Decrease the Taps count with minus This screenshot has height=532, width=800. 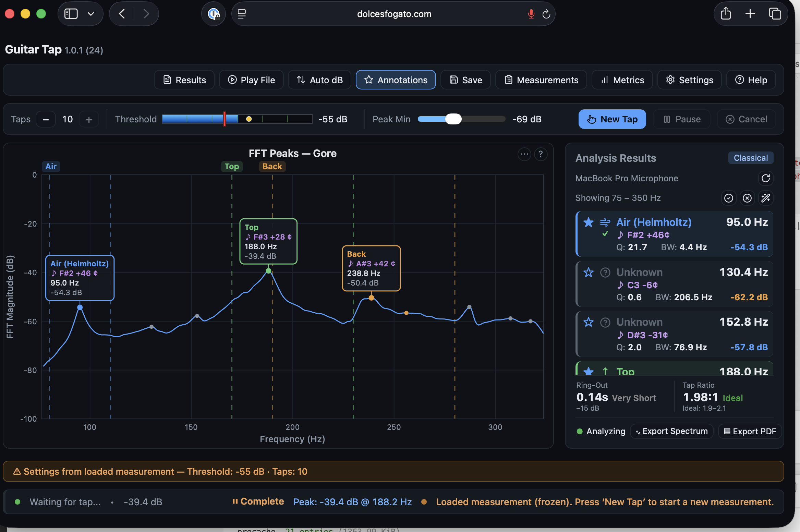pos(46,119)
